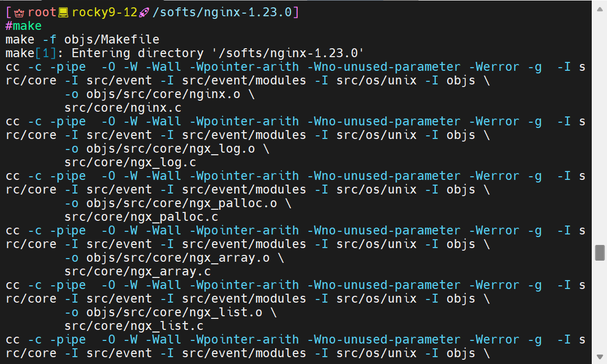
Task: Click the "-o objs/src/core/ngx_list.o" line
Action: click(170, 312)
